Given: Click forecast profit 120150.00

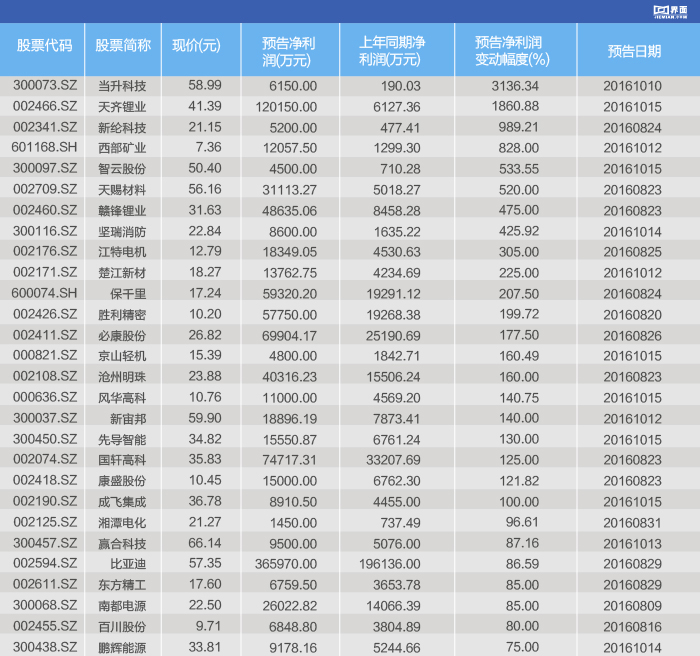Looking at the screenshot, I should click(286, 107).
